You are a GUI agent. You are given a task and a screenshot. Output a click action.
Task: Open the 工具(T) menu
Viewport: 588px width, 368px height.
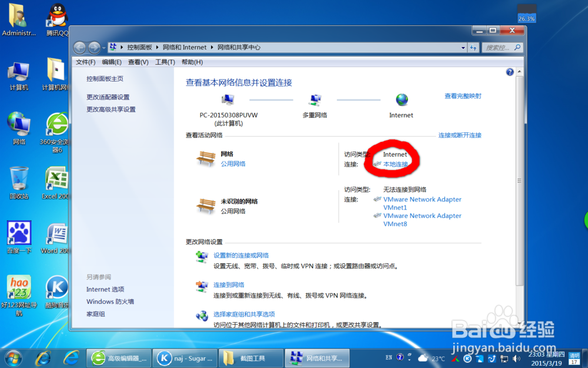click(x=165, y=61)
